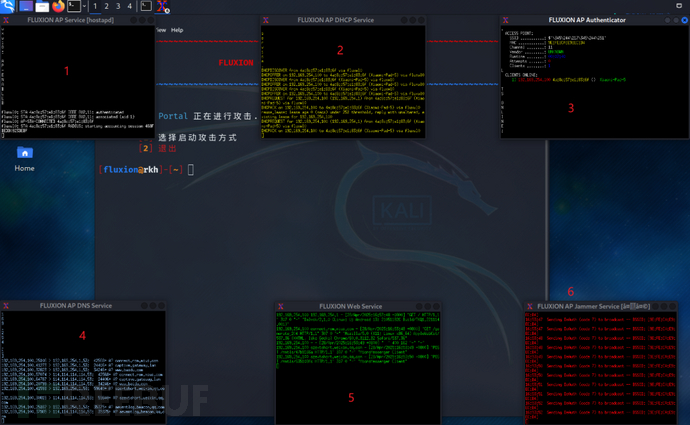
Task: Select the xterm X taskbar item
Action: tap(163, 6)
